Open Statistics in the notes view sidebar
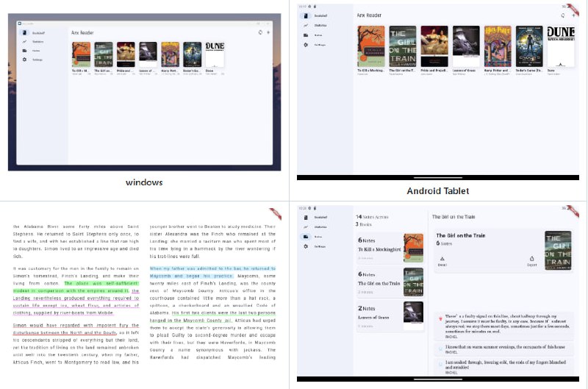The image size is (588, 389). point(305,227)
